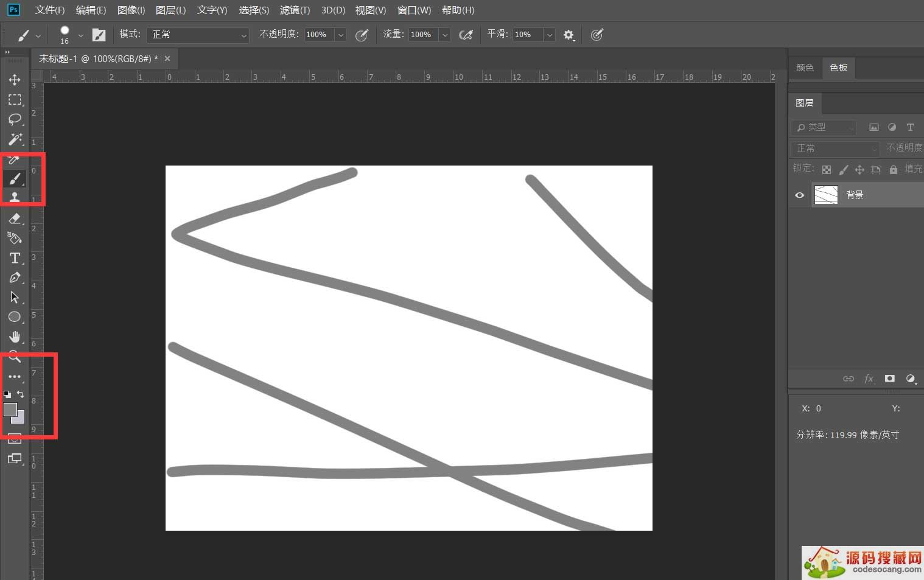Lock layer position

[x=859, y=170]
